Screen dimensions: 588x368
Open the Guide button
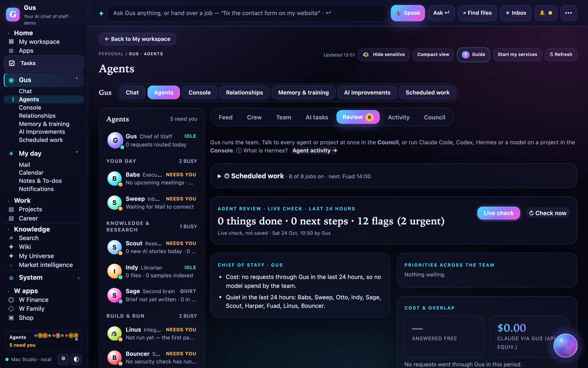pos(473,55)
